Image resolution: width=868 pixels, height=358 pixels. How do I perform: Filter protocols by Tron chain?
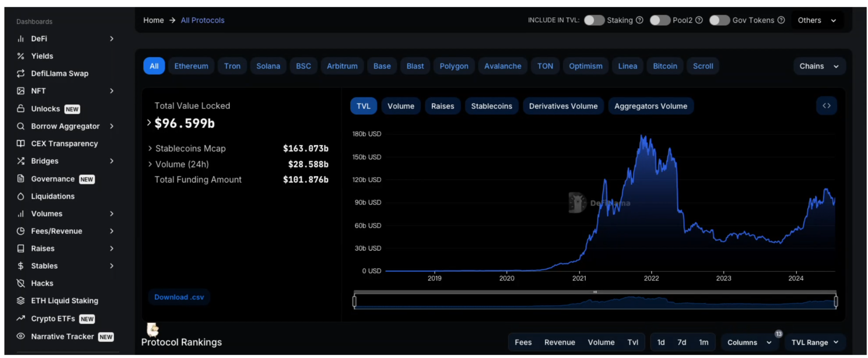tap(232, 66)
